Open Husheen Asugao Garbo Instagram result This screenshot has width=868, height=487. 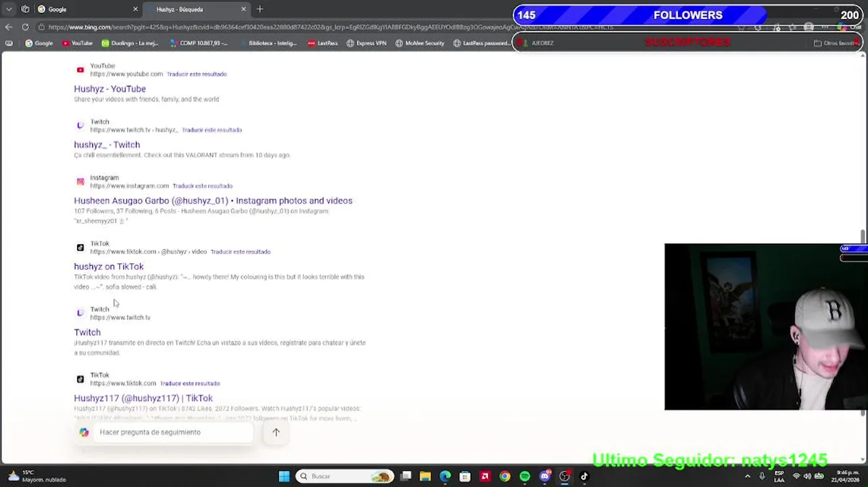[213, 201]
